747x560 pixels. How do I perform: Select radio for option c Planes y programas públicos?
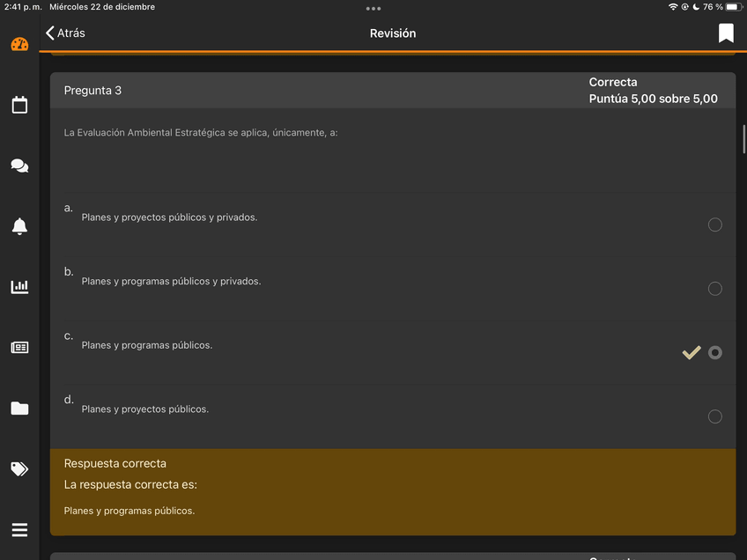click(714, 352)
